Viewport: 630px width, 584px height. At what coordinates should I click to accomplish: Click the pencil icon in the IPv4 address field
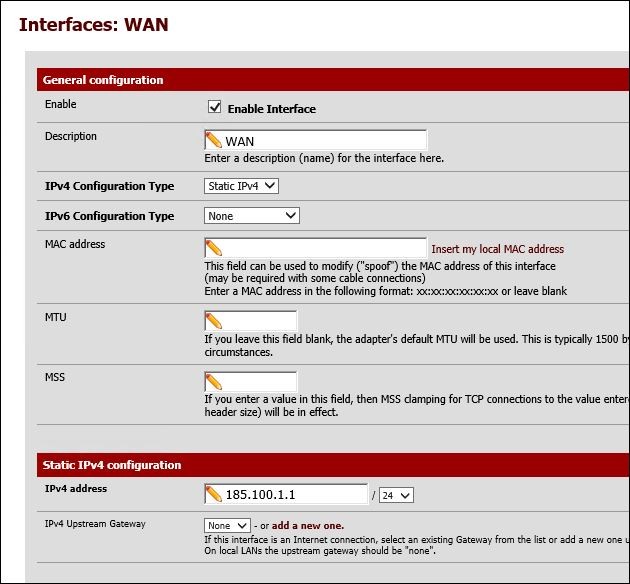pyautogui.click(x=213, y=494)
